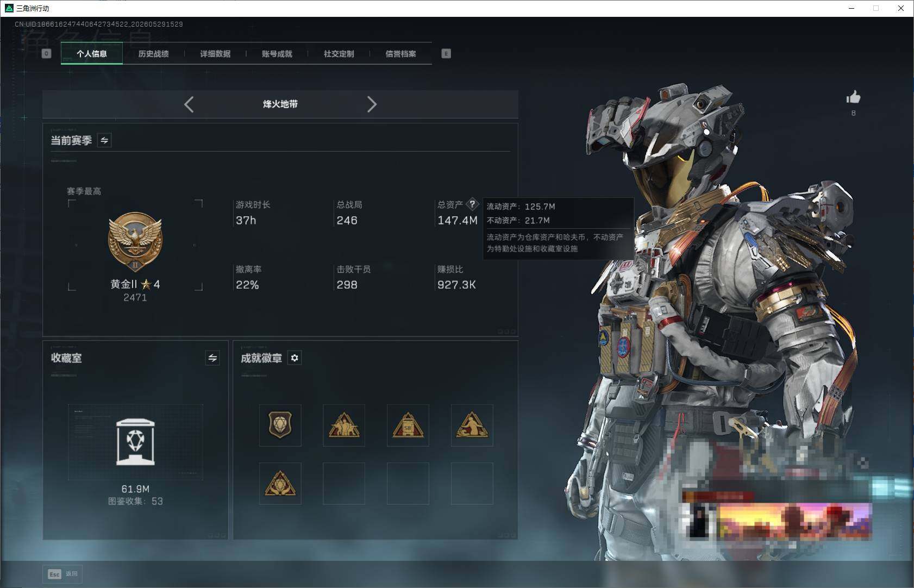Click the CN UID text at top

[99, 24]
